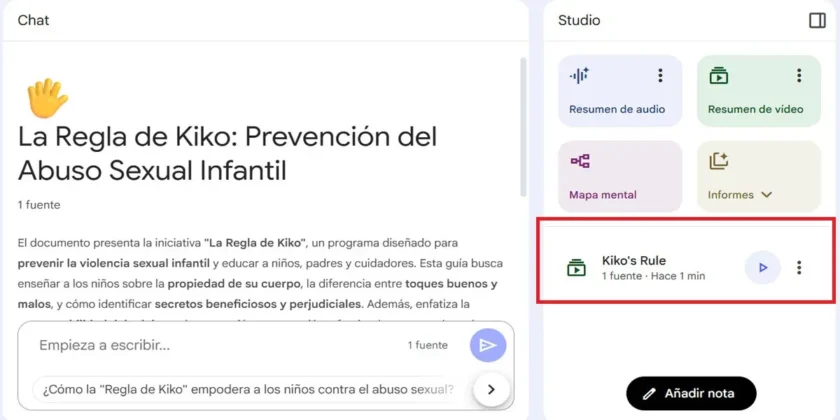The image size is (840, 420).
Task: Click the 1 fuente label in input box
Action: click(428, 346)
